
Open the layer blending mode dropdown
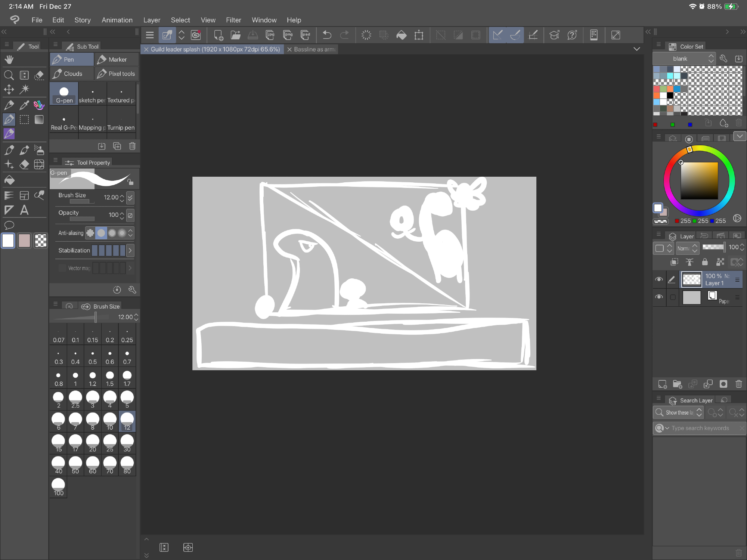(x=688, y=248)
